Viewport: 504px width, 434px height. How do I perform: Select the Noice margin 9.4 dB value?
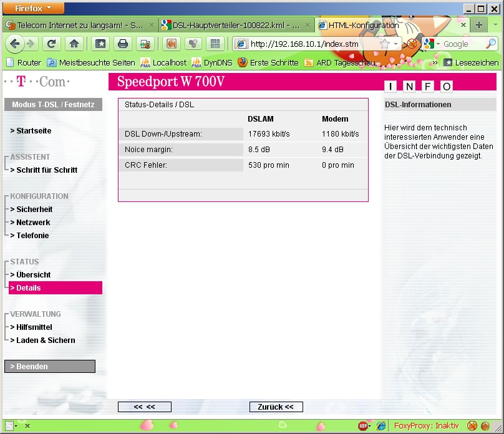point(332,150)
